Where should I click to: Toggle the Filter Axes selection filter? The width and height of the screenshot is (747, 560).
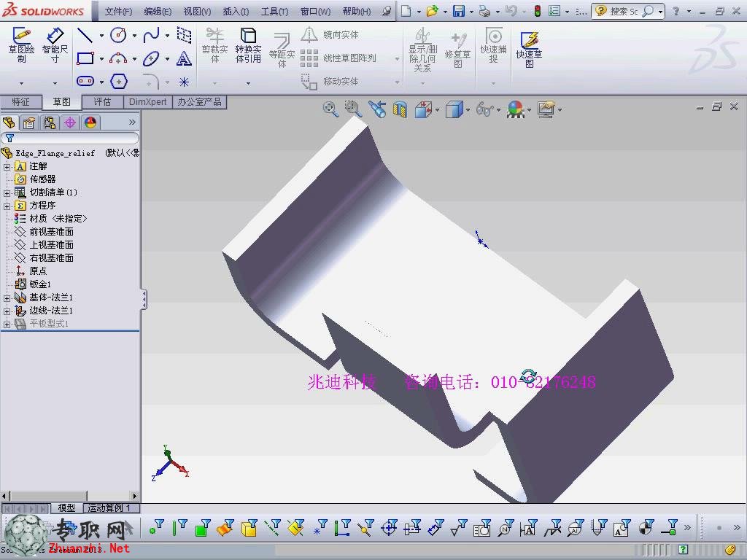click(273, 528)
